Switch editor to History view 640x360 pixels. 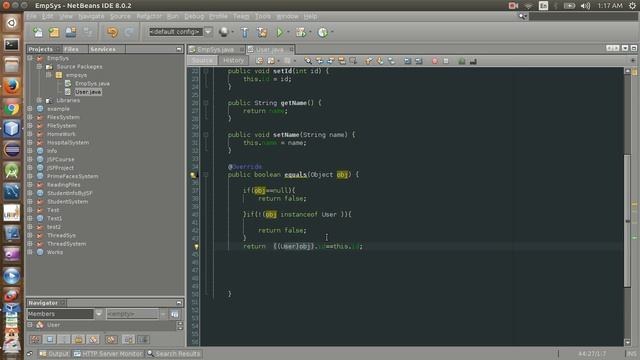click(233, 60)
